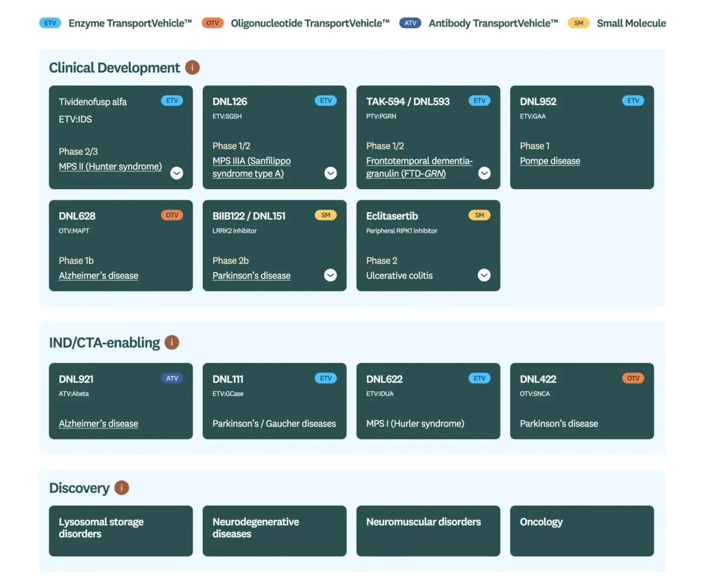Click the orange OTV legend badge
705x588 pixels.
(x=212, y=23)
